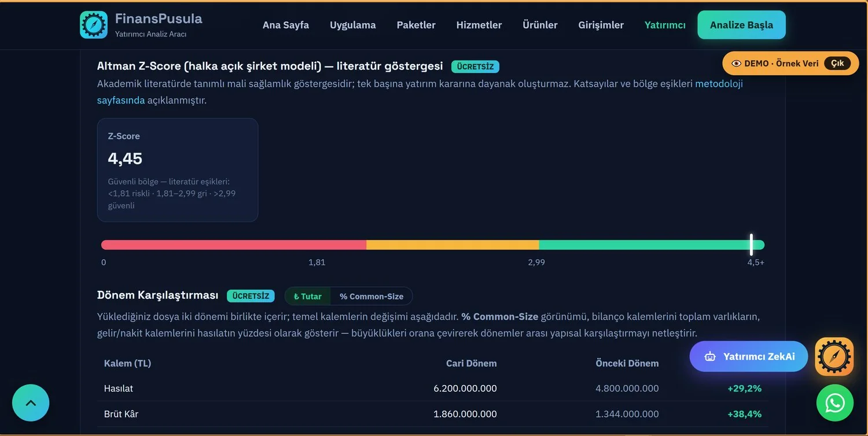Click the Analize Başla button
The height and width of the screenshot is (436, 868).
(x=741, y=25)
